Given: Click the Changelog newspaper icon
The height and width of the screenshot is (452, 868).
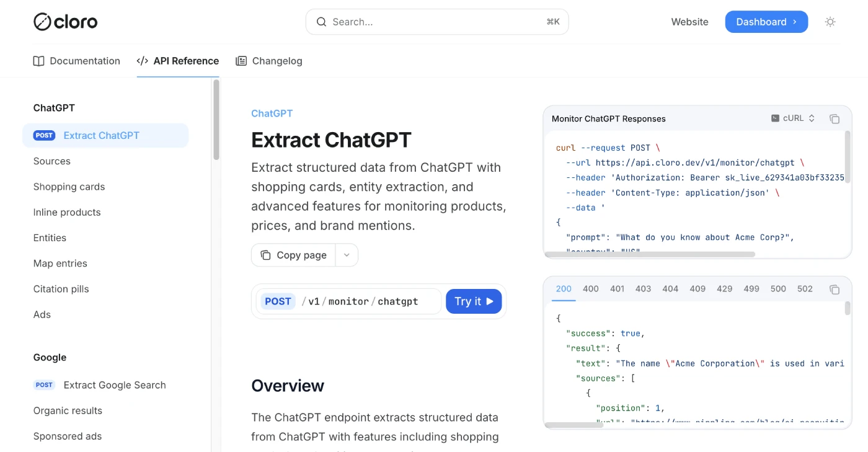Looking at the screenshot, I should click(x=241, y=61).
